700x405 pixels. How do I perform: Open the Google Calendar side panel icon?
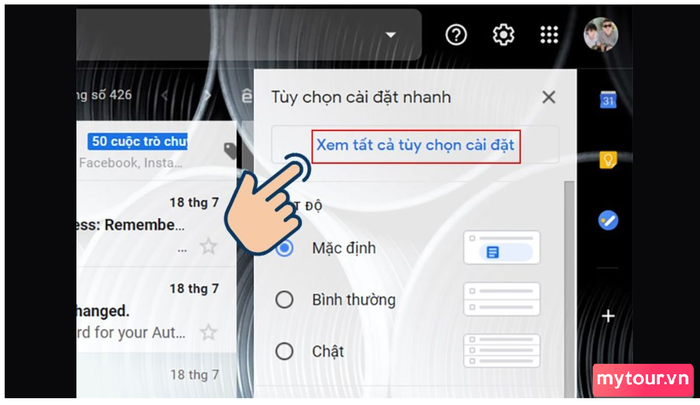608,100
